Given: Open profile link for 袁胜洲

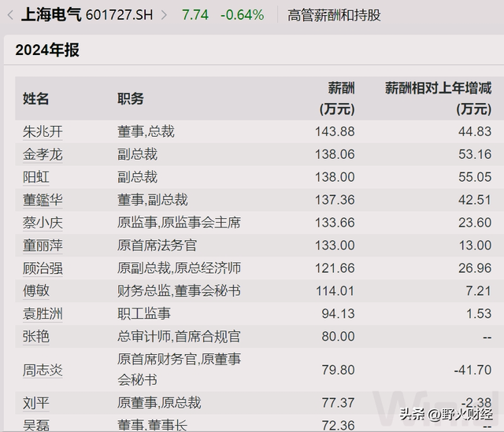Looking at the screenshot, I should click(x=43, y=314).
